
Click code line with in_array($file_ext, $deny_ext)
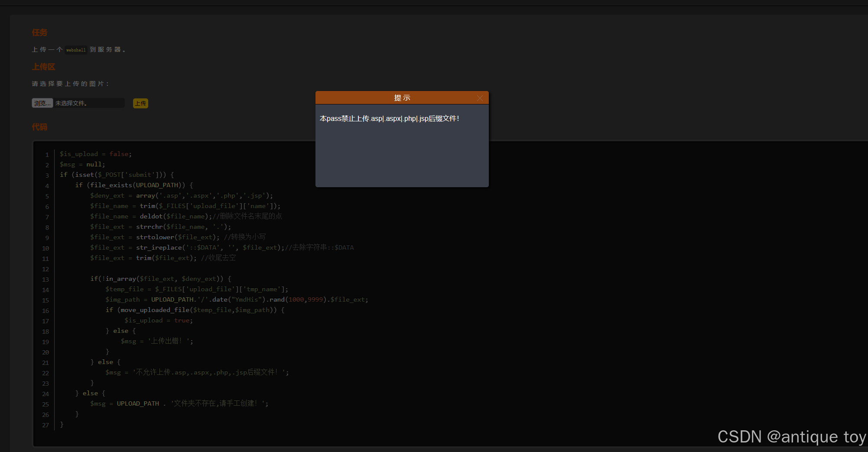pos(160,279)
